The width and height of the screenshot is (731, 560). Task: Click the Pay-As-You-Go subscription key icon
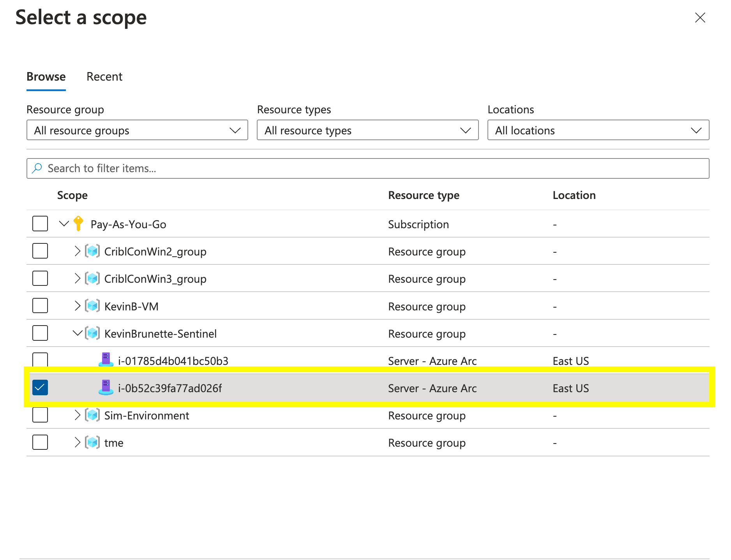click(78, 224)
